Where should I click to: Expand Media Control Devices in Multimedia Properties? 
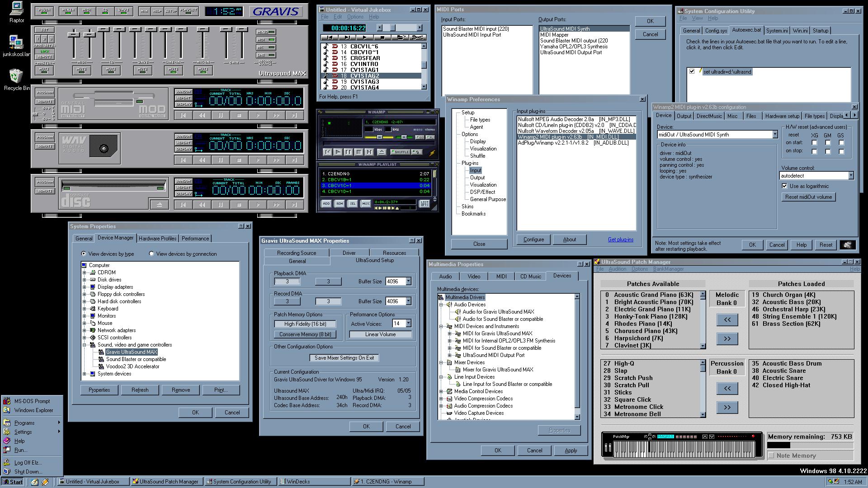pos(441,391)
